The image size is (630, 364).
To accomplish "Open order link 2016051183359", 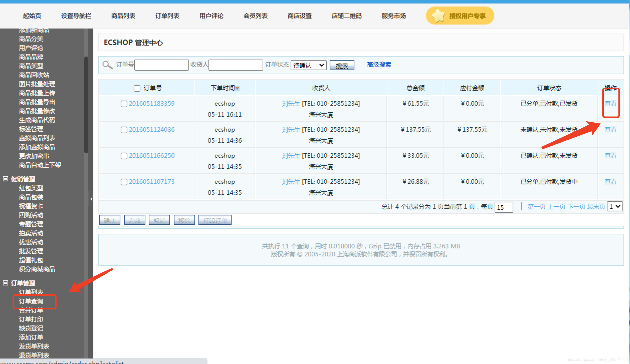I will [152, 103].
